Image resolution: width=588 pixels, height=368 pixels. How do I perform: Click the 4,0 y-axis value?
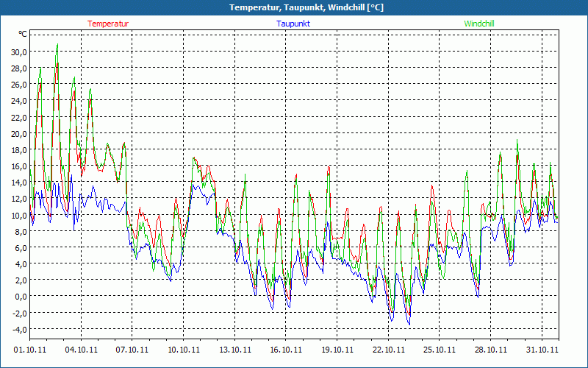[21, 264]
